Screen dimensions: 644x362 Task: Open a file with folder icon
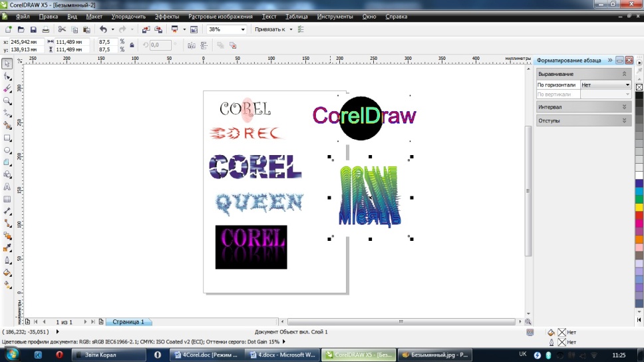click(21, 29)
